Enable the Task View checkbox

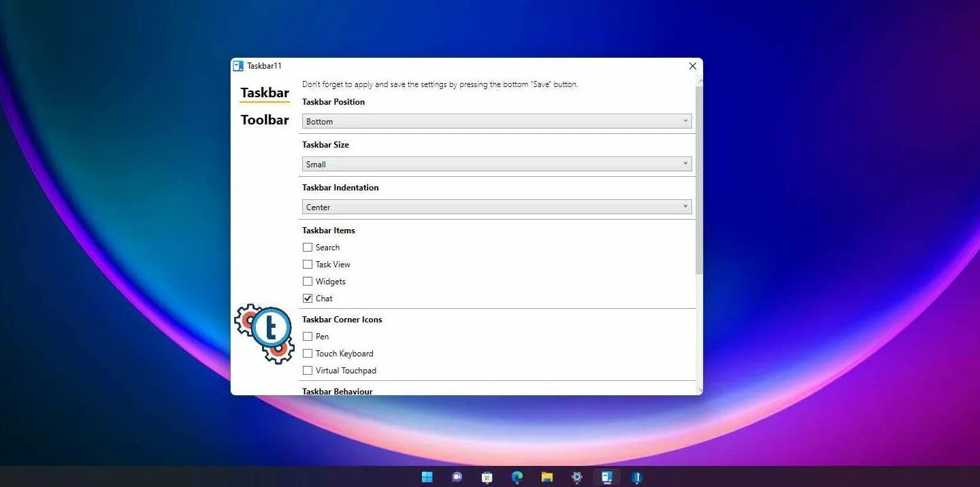coord(308,265)
